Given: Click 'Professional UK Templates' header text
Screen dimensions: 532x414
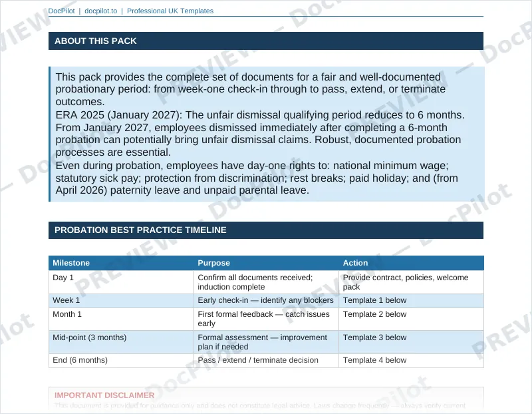Looking at the screenshot, I should (x=170, y=11).
